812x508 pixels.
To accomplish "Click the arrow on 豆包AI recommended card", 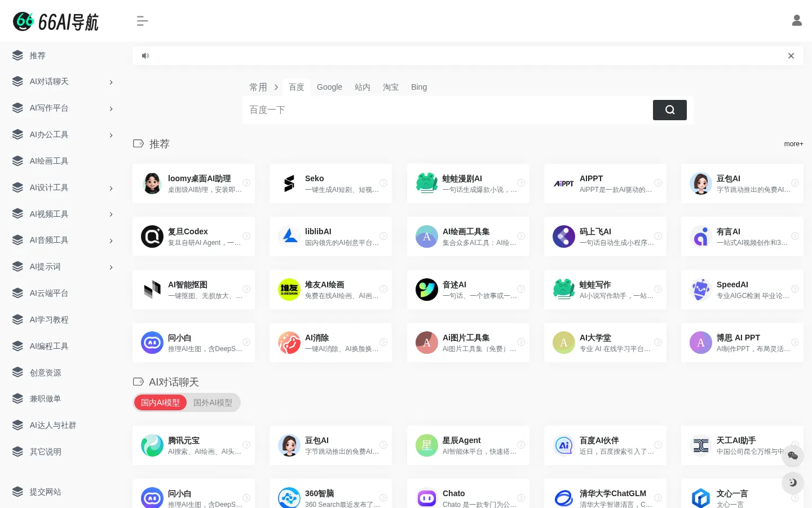I will (x=795, y=183).
